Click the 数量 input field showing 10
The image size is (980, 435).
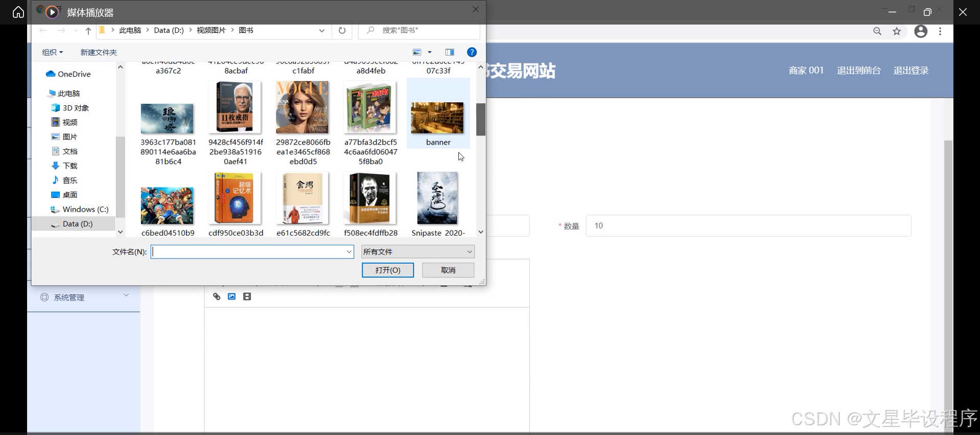[748, 226]
